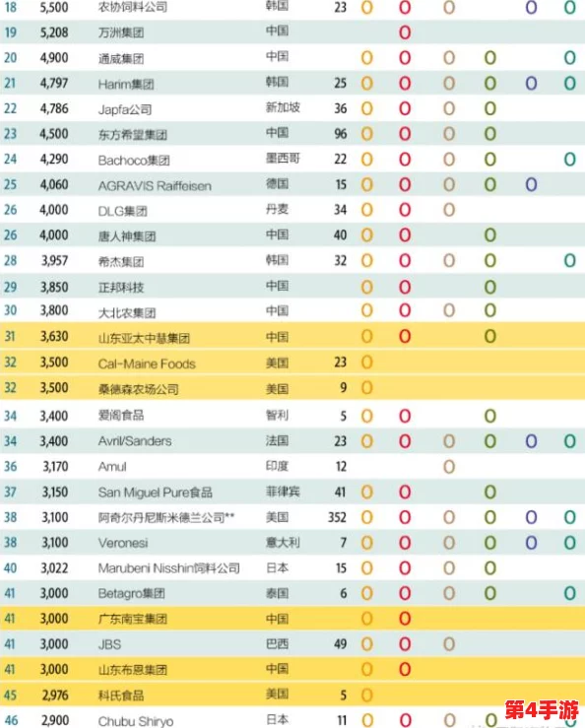Select the country cell 丹麦
585x728 pixels.
pyautogui.click(x=277, y=210)
